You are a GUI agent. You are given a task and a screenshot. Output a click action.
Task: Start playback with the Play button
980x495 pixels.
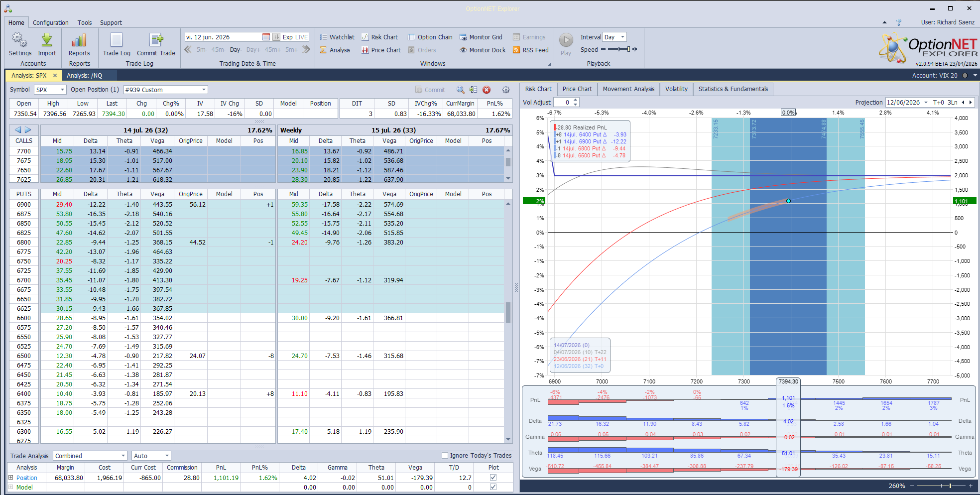[x=566, y=44]
